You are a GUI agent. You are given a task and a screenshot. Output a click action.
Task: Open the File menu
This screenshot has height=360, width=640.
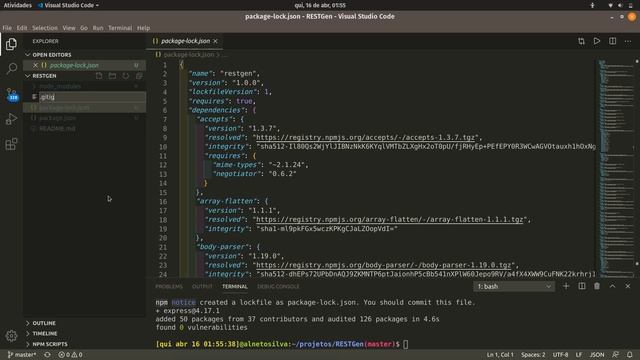click(7, 28)
